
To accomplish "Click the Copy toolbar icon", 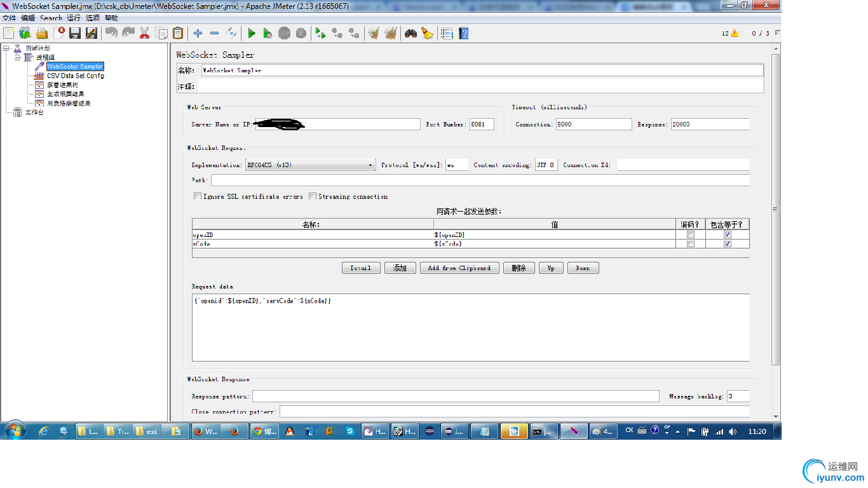I will (161, 33).
